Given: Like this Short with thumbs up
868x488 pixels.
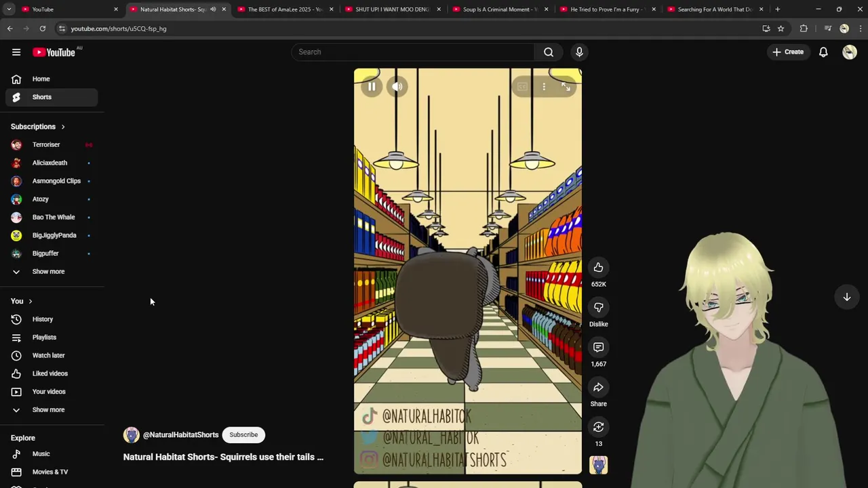Looking at the screenshot, I should (598, 268).
